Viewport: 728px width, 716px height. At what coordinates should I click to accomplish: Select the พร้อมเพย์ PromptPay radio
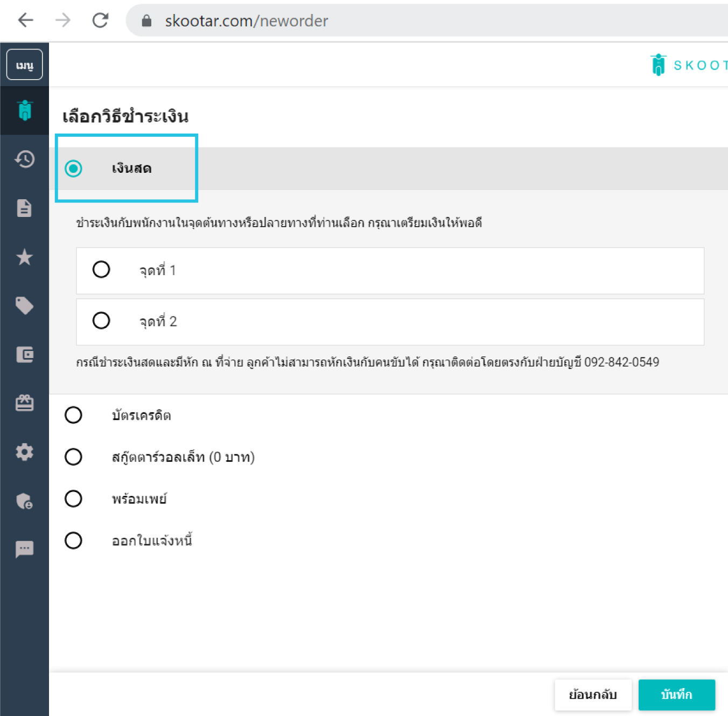[x=73, y=499]
